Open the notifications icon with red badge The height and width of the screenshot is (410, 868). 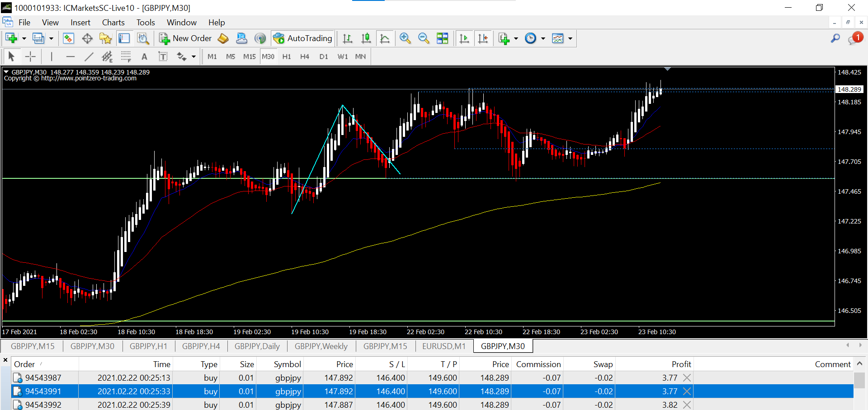855,38
